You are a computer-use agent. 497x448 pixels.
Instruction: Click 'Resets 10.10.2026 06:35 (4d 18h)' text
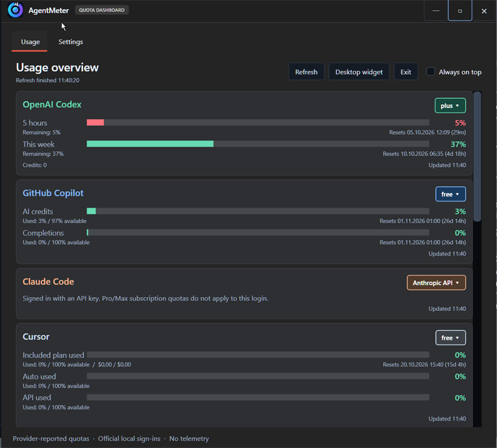(x=424, y=154)
